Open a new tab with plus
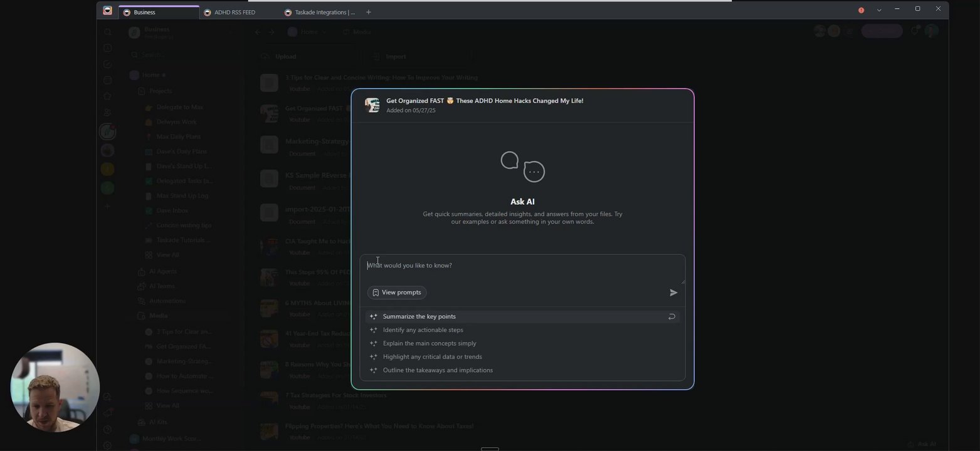Screen dimensions: 980x451 click(x=368, y=12)
